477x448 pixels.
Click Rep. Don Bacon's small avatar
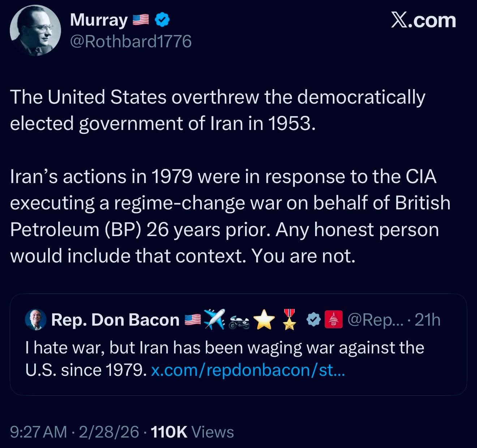tap(36, 319)
